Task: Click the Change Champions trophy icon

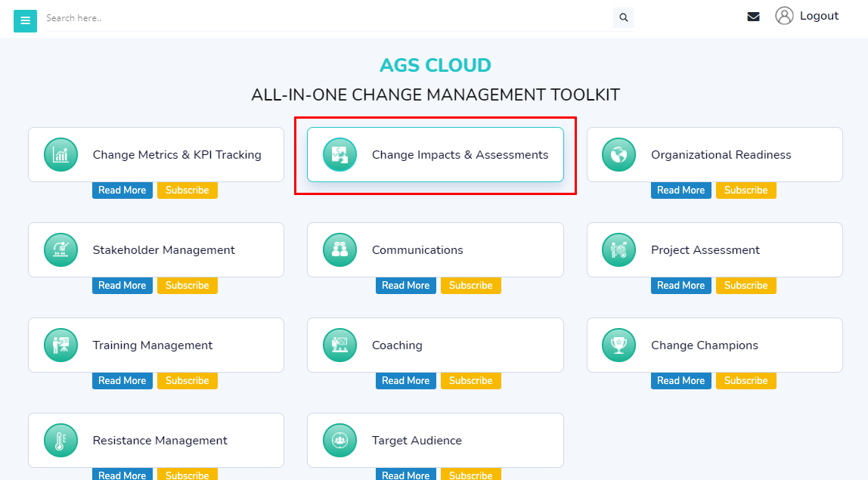Action: 619,345
